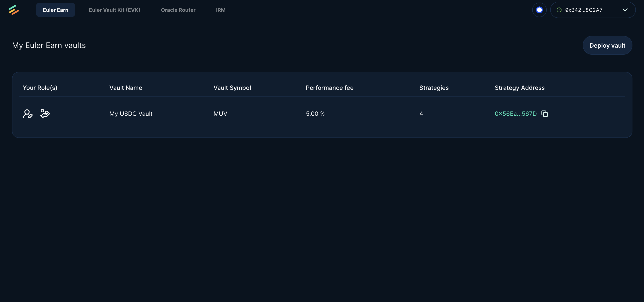
Task: Expand the wallet account dropdown chevron
Action: click(625, 10)
